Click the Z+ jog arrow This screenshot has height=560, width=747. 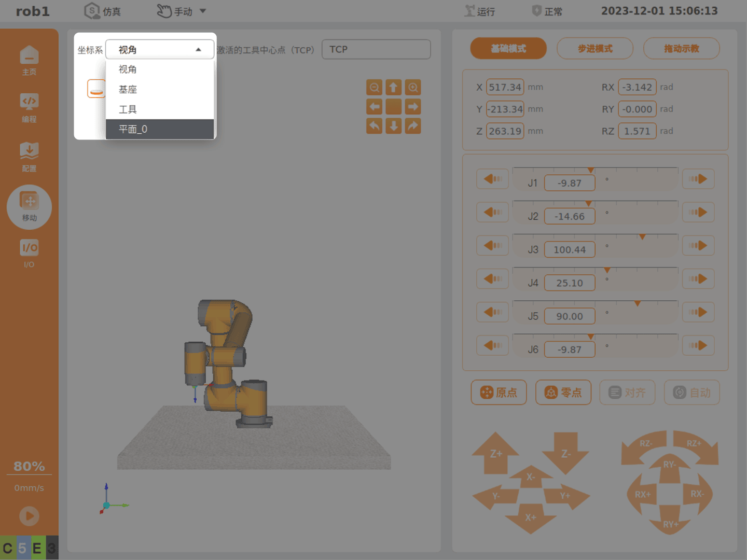495,453
